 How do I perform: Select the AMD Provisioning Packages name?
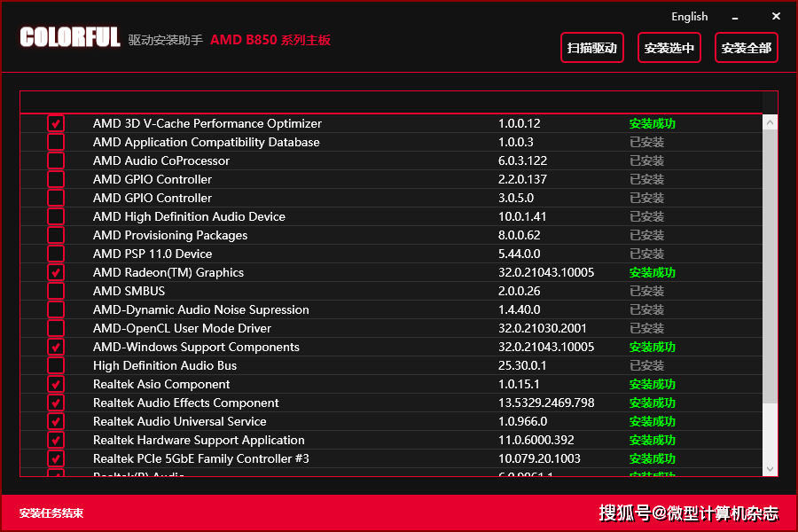click(170, 235)
